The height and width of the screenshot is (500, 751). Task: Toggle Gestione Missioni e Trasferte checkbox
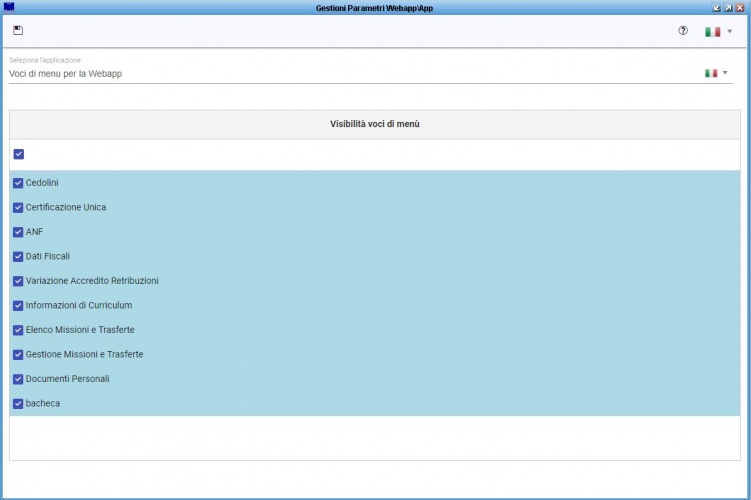[x=18, y=354]
